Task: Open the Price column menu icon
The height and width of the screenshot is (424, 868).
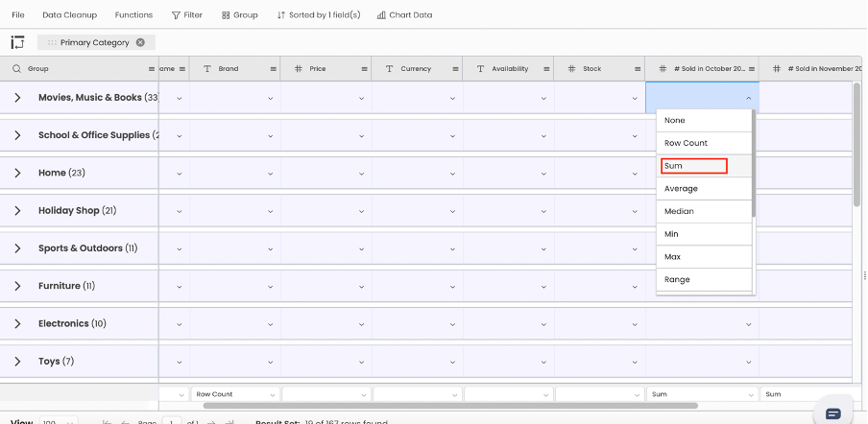Action: [x=365, y=69]
